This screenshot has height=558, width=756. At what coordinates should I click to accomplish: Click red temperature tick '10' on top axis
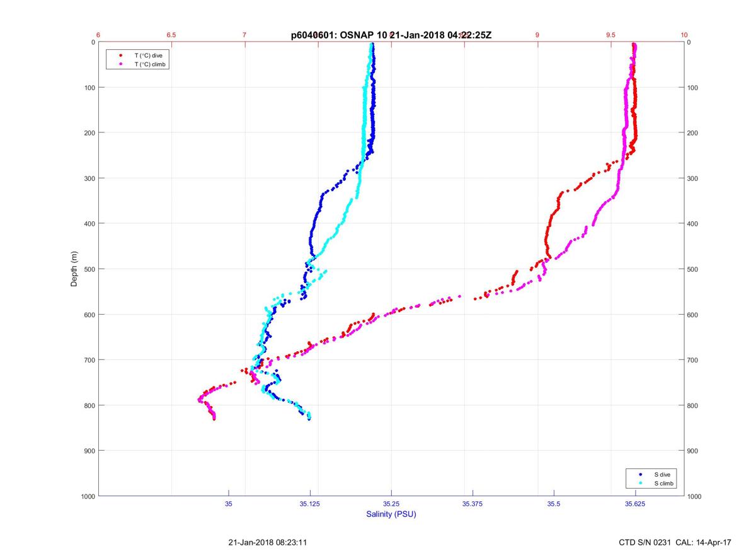point(684,35)
